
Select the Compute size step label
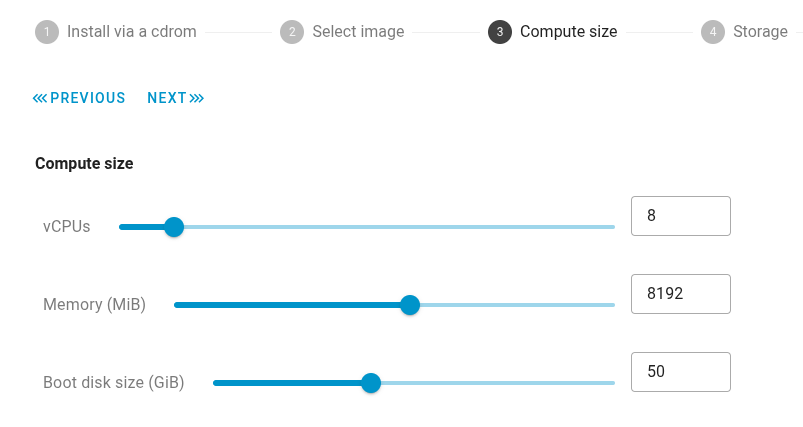pyautogui.click(x=568, y=32)
